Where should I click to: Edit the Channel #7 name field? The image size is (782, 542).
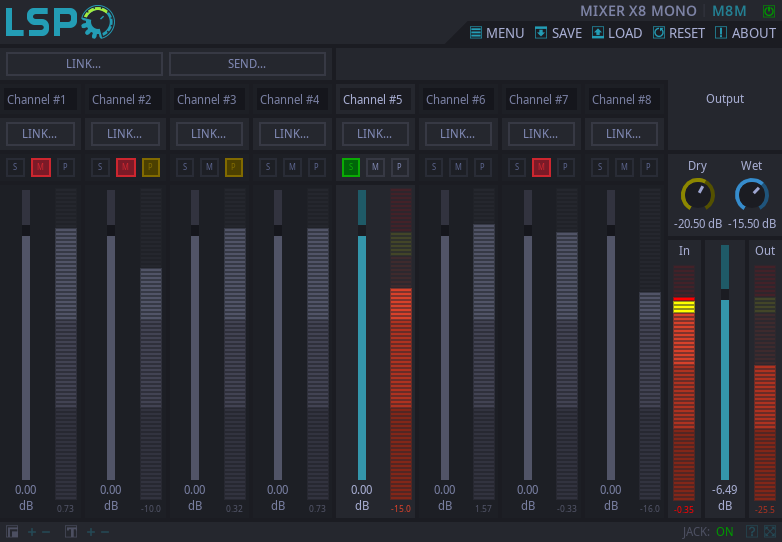541,100
